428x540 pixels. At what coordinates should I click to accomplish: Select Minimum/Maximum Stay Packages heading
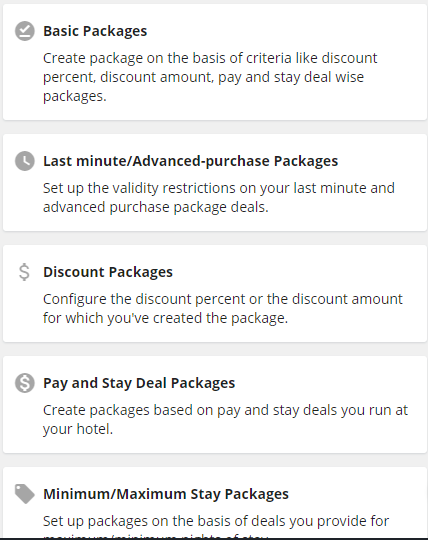tap(166, 494)
